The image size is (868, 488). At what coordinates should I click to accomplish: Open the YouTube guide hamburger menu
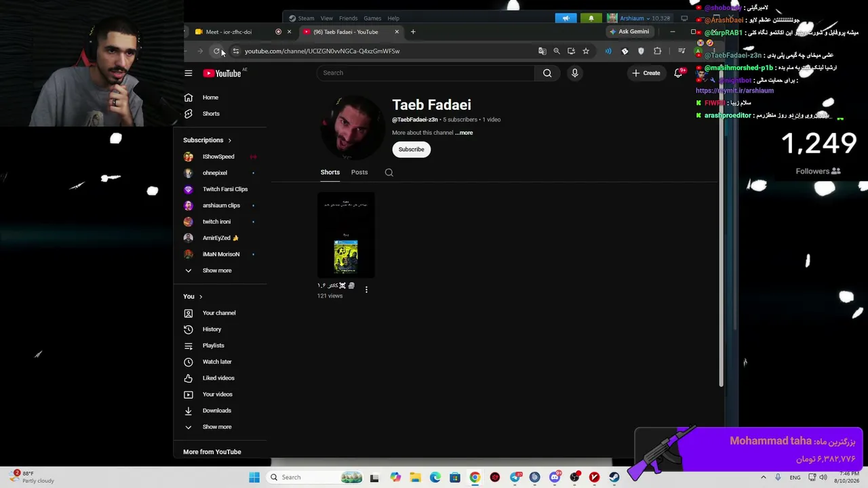click(x=189, y=73)
